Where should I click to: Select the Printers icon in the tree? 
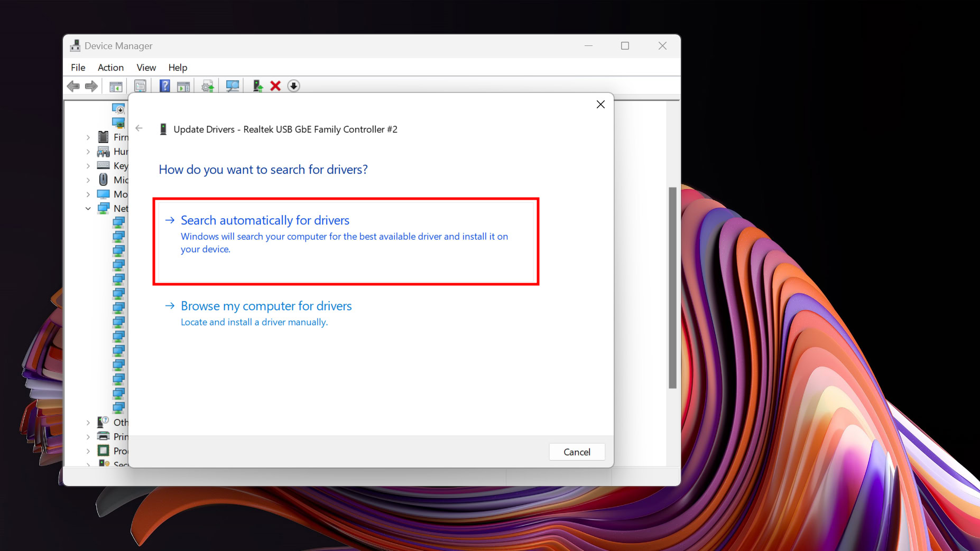[x=104, y=436]
